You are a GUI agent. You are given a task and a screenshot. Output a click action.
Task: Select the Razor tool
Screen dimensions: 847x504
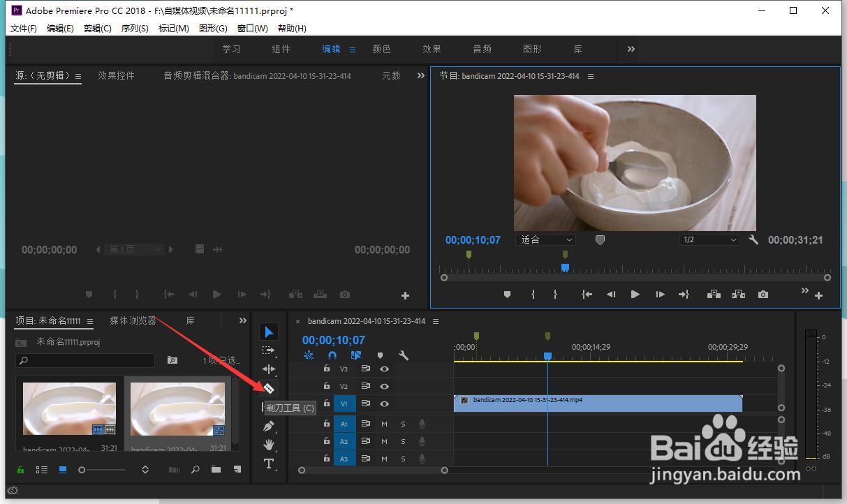(x=269, y=388)
